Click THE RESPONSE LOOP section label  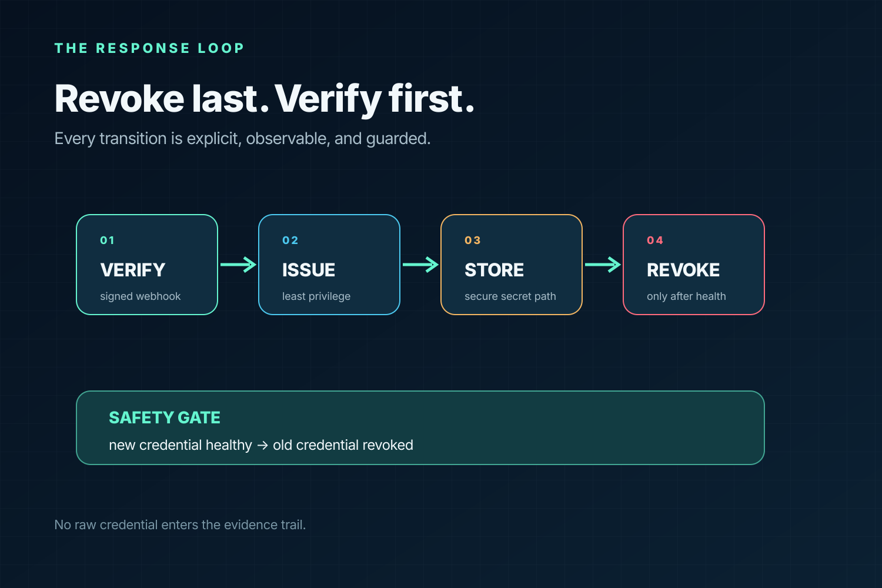click(x=149, y=48)
